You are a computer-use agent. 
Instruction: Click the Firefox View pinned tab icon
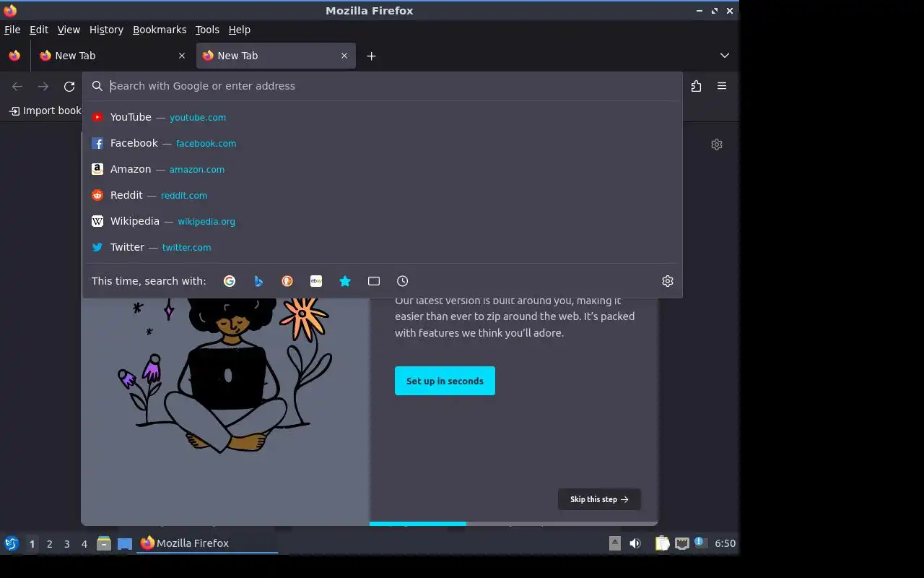click(14, 56)
